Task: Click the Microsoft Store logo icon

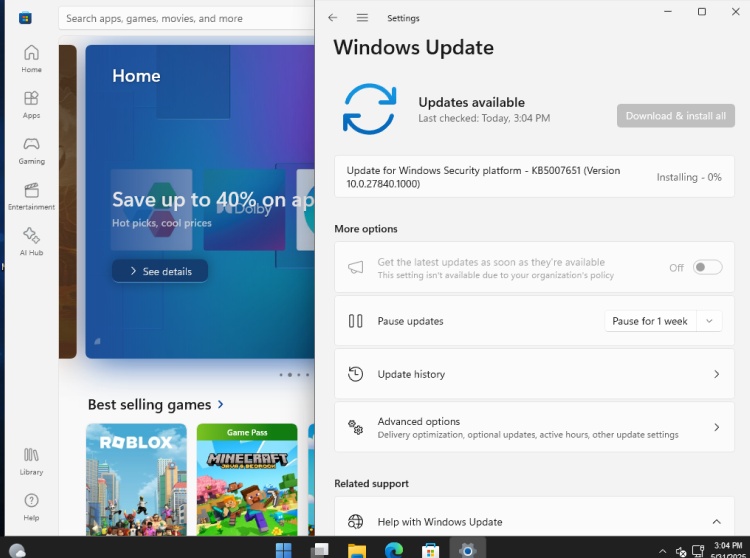Action: pos(25,18)
